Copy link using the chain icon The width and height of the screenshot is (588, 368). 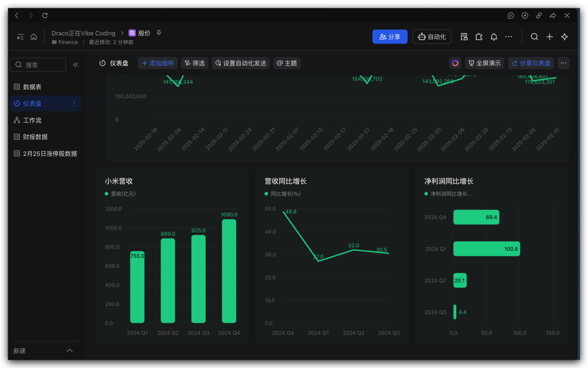539,16
